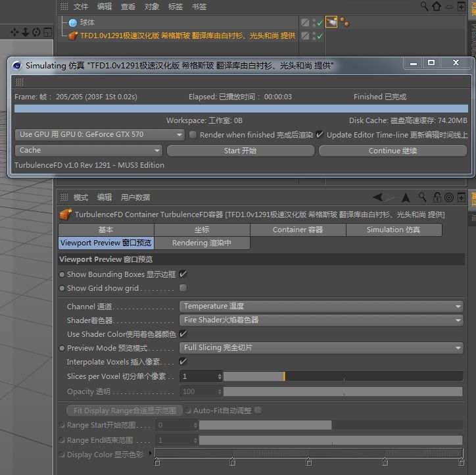
Task: Click the viewport toggle layout icon
Action: coord(47,32)
